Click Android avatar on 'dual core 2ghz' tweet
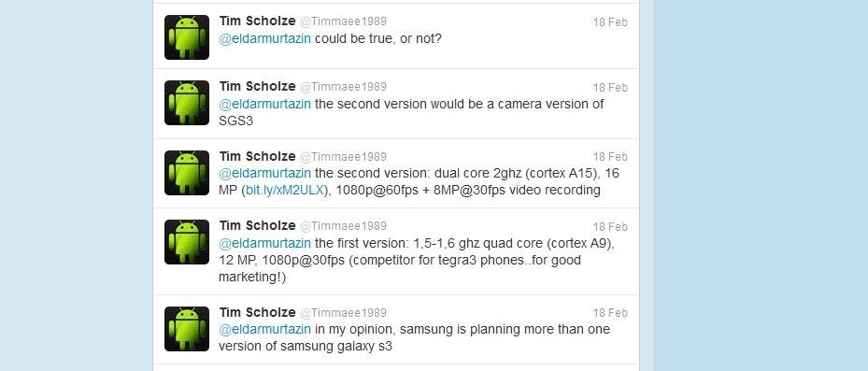The image size is (868, 371). [187, 173]
